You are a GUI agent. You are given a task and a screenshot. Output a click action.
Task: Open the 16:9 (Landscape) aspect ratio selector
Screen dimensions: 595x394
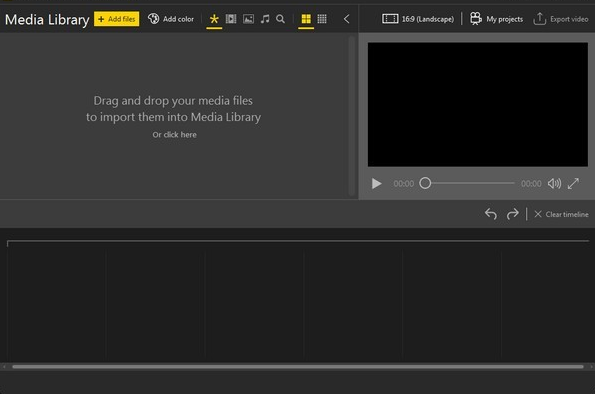tap(418, 19)
